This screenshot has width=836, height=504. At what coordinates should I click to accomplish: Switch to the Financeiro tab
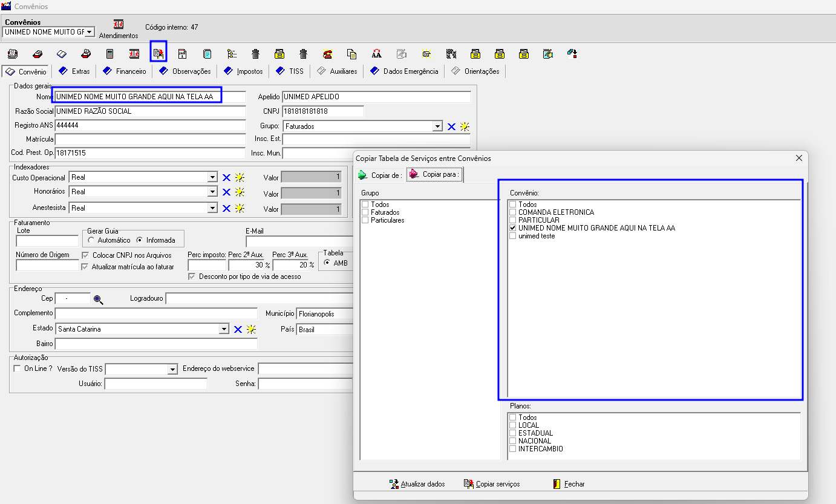point(125,71)
